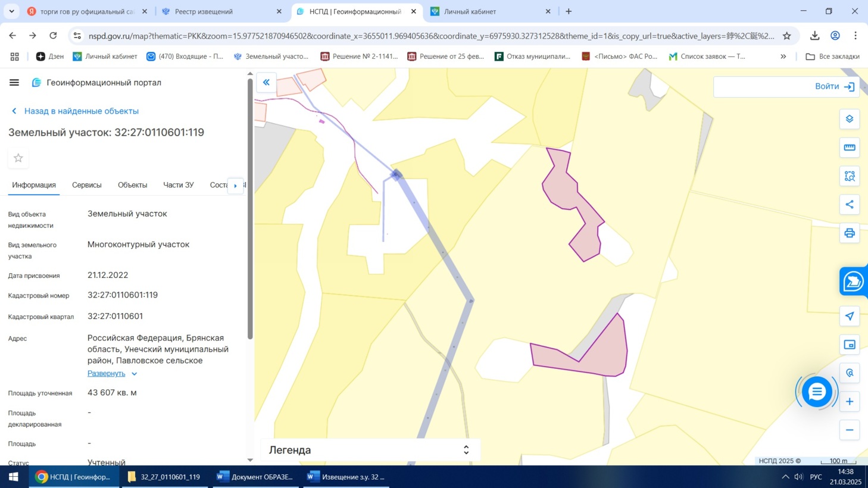Activate the area search selection tool
This screenshot has width=868, height=488.
pos(849,176)
